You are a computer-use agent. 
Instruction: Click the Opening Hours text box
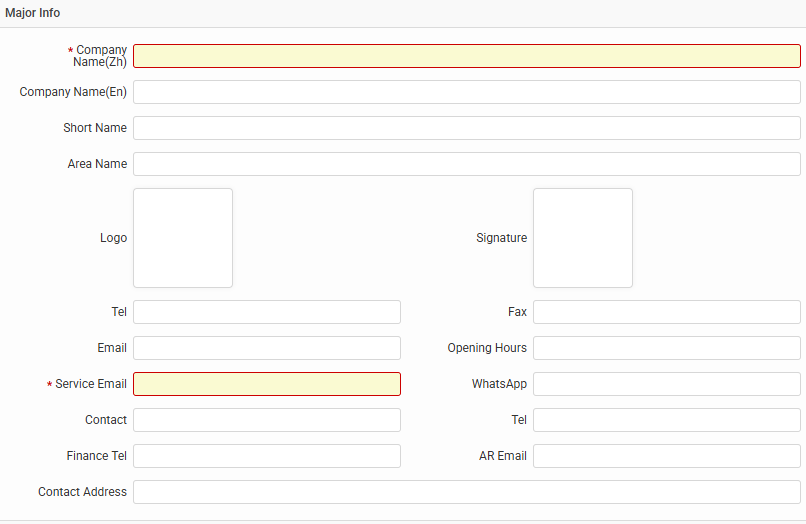[666, 348]
